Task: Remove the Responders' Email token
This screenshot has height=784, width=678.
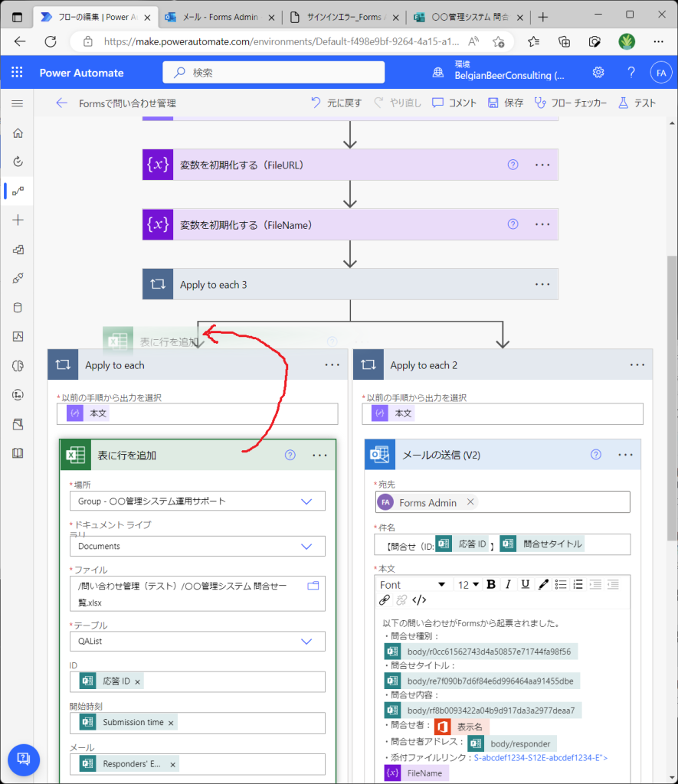Action: (x=172, y=765)
